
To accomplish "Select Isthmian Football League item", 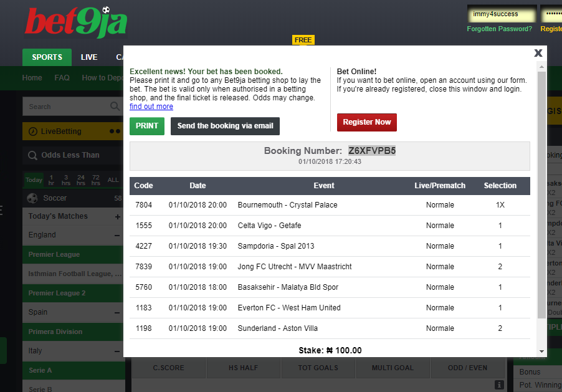I will pyautogui.click(x=73, y=274).
